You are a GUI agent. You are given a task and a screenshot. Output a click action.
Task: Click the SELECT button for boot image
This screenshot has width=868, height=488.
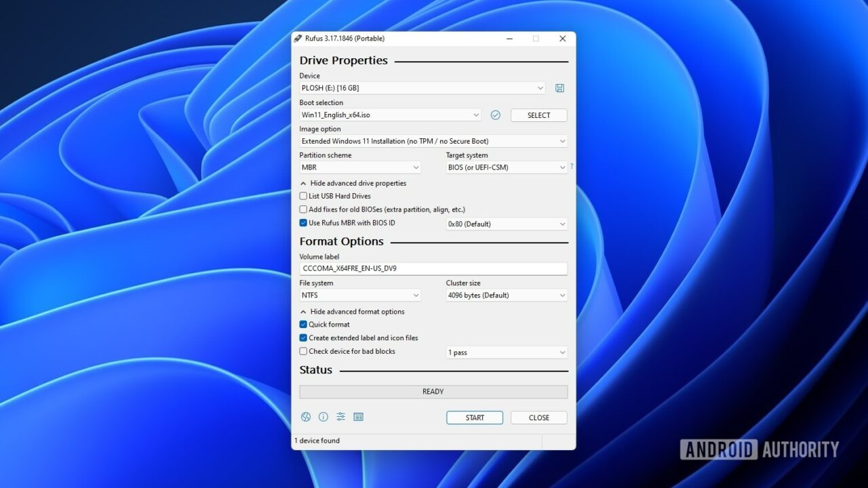pos(538,115)
